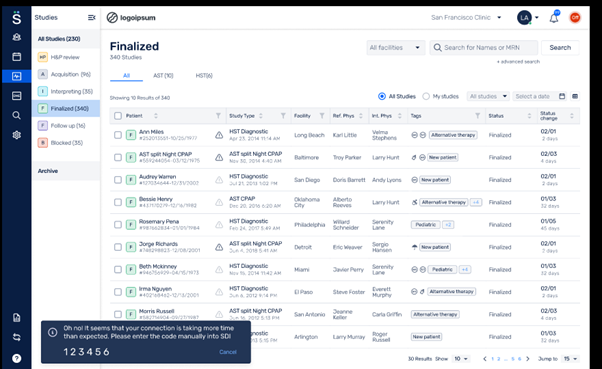
Task: Click warning triangle for Ann Miles
Action: [219, 135]
